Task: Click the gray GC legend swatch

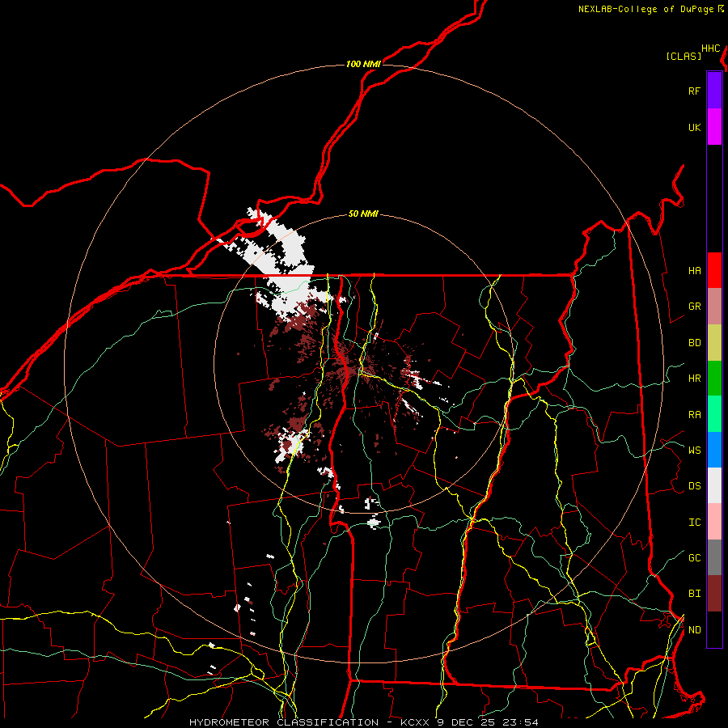Action: (x=714, y=557)
